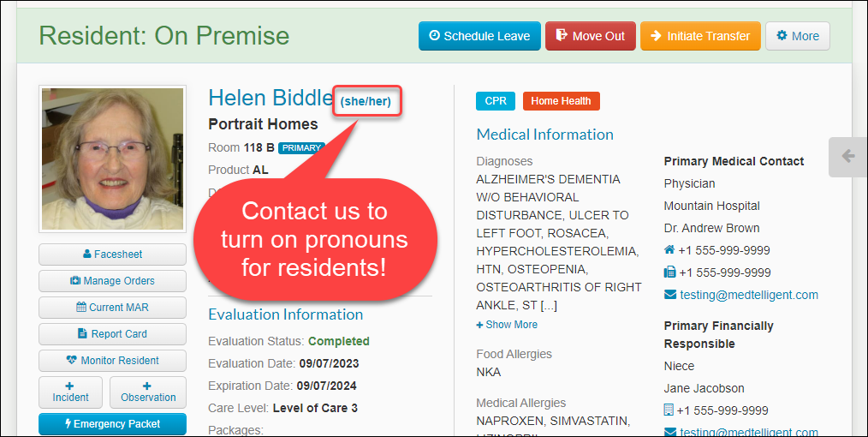Open the Emergency Packet
Viewport: 868px width, 437px height.
coord(112,424)
